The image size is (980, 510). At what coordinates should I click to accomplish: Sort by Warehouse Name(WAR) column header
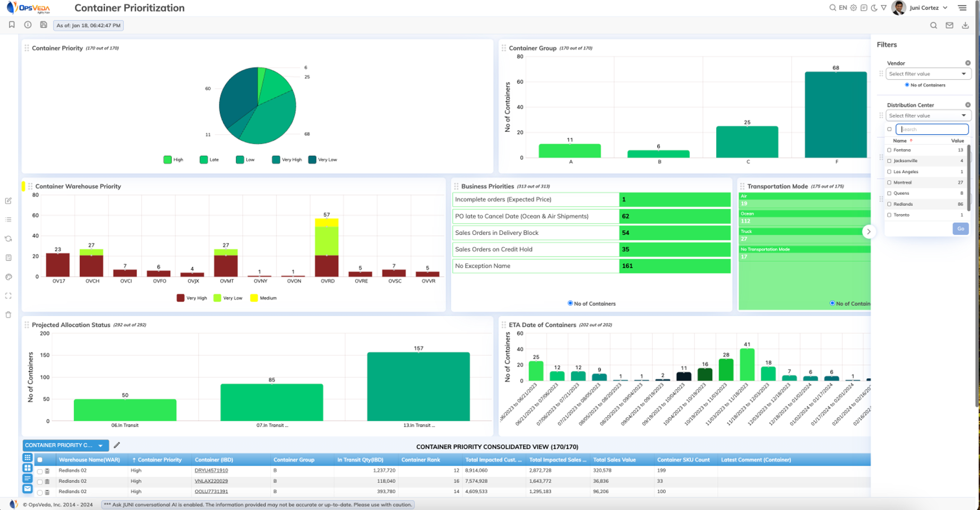(x=89, y=460)
